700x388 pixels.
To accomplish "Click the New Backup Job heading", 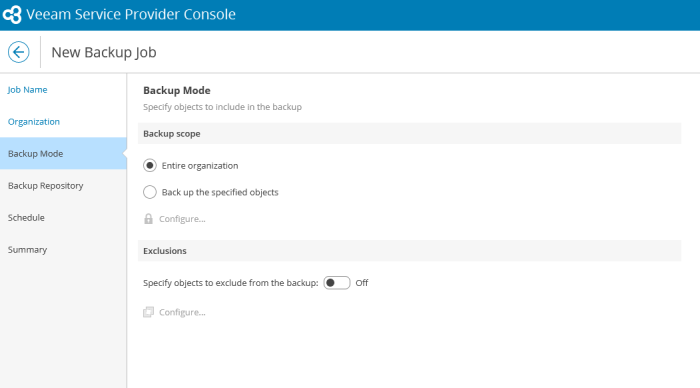I will tap(104, 52).
